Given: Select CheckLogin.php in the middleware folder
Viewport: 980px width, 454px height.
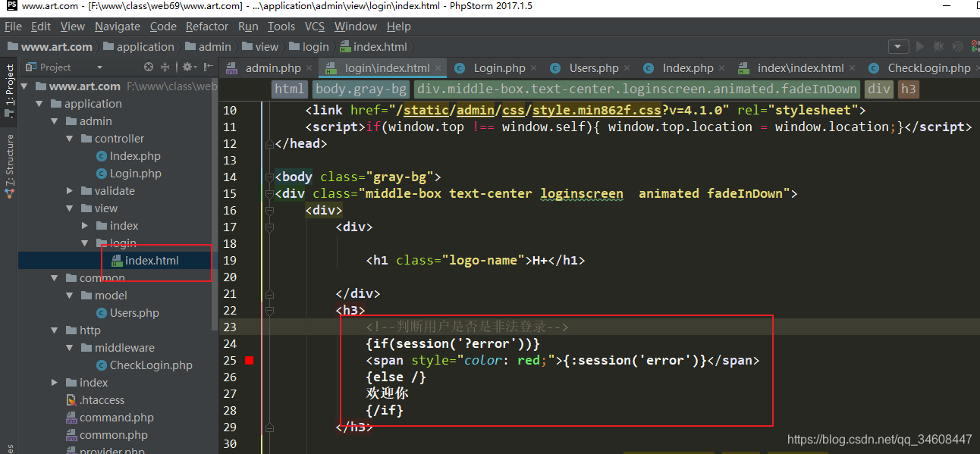Looking at the screenshot, I should pos(151,365).
